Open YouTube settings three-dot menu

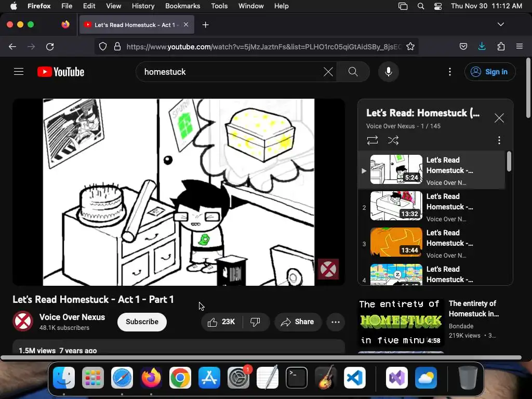pos(450,72)
